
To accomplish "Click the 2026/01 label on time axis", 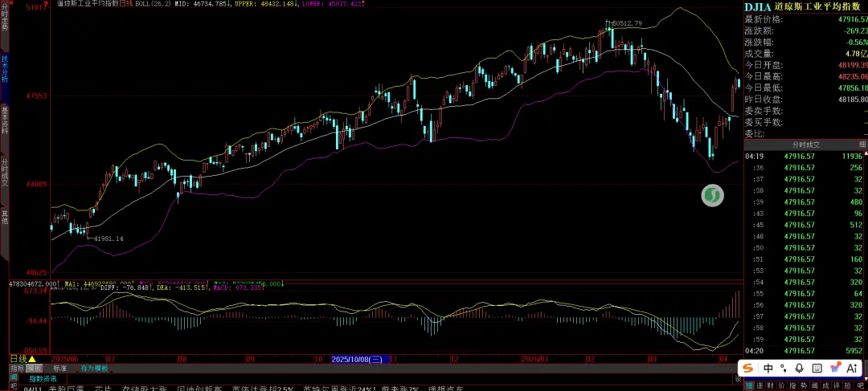I will (x=534, y=359).
